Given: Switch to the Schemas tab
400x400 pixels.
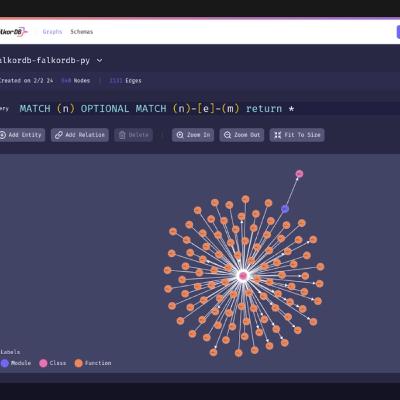Looking at the screenshot, I should (x=82, y=32).
